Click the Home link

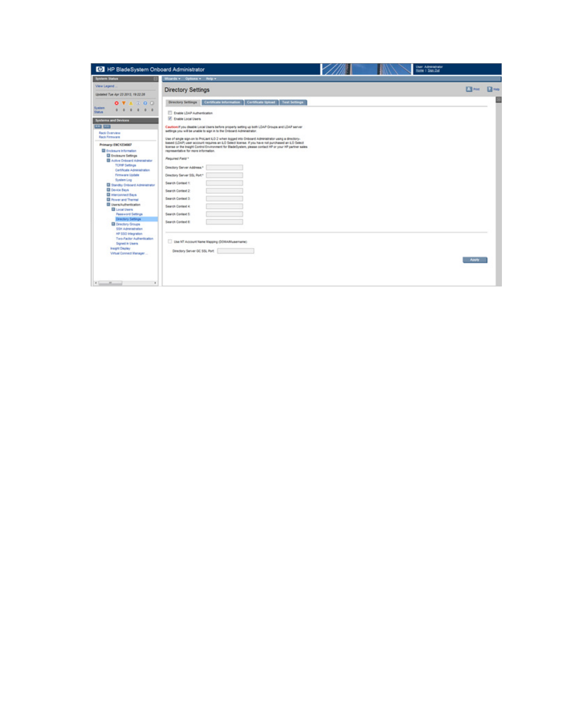click(x=419, y=70)
